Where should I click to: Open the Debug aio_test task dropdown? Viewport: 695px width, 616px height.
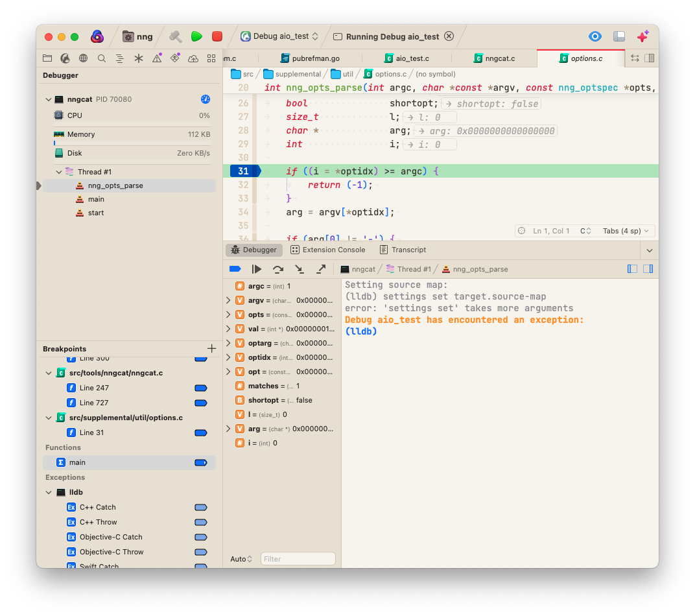point(279,36)
